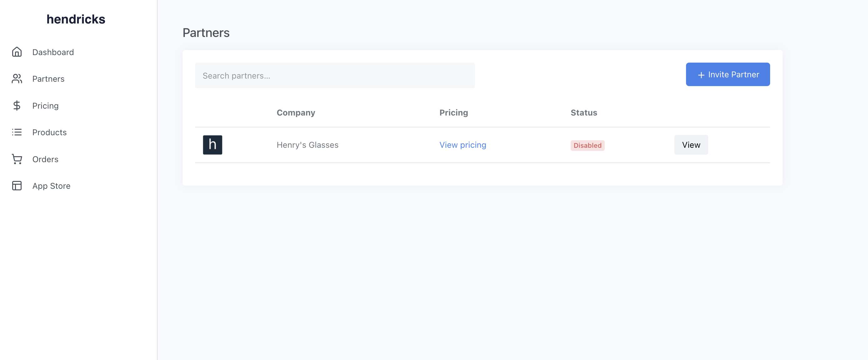The image size is (868, 360).
Task: Navigate to Products section
Action: point(49,132)
